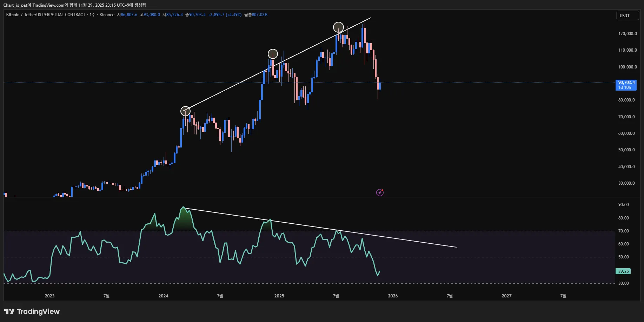Click the header text Chart_is_pat
644x322 pixels.
[15, 5]
